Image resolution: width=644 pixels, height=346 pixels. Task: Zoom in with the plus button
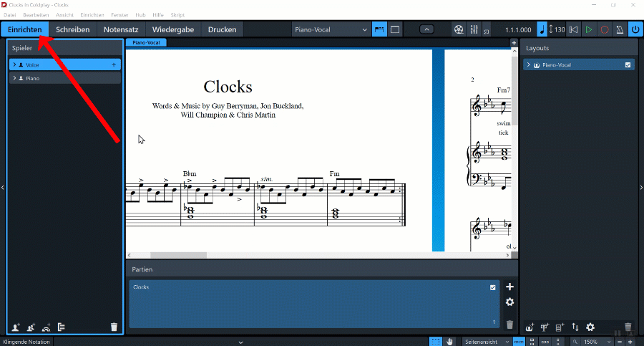[630, 342]
